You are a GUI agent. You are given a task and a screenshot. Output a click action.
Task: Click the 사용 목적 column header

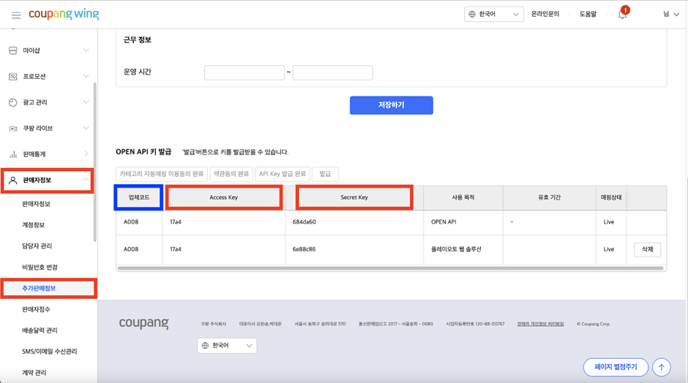463,197
